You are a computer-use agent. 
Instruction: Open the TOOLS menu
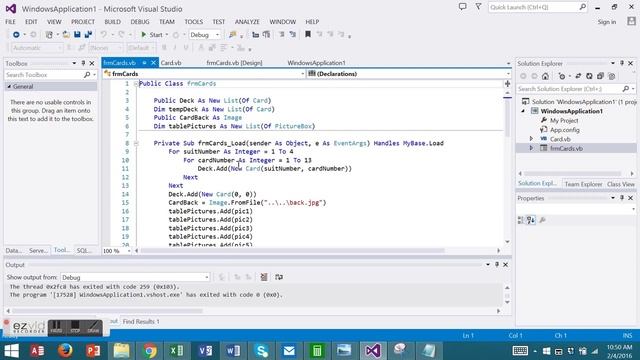point(193,22)
